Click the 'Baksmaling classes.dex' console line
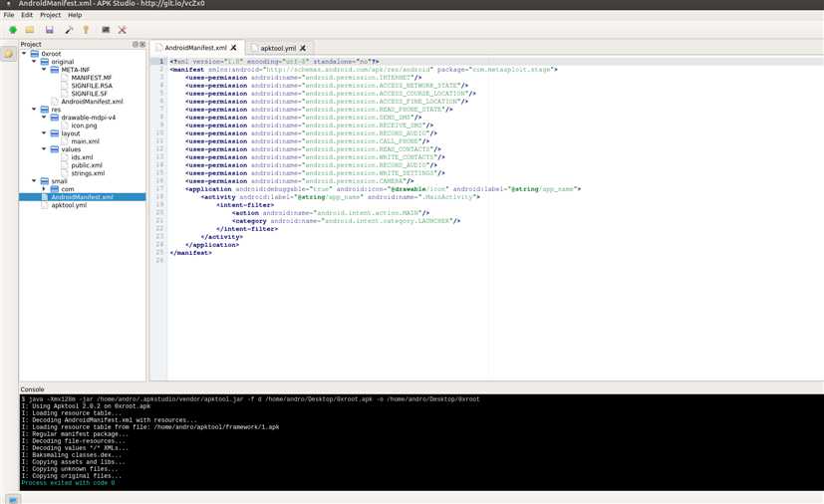This screenshot has height=504, width=824. click(75, 455)
